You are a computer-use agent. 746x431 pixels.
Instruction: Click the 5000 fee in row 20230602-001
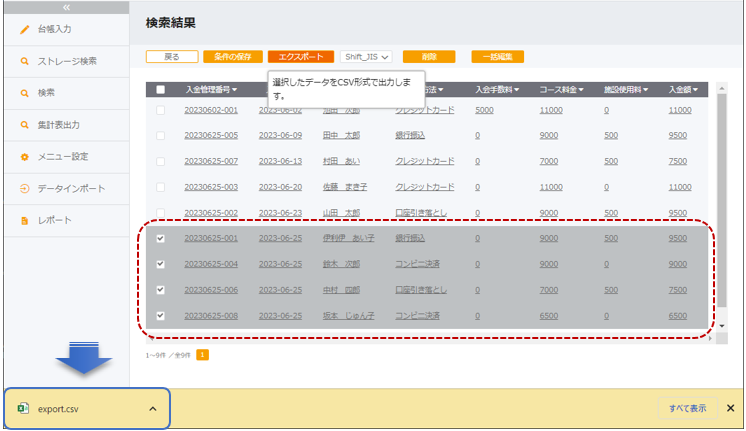484,110
